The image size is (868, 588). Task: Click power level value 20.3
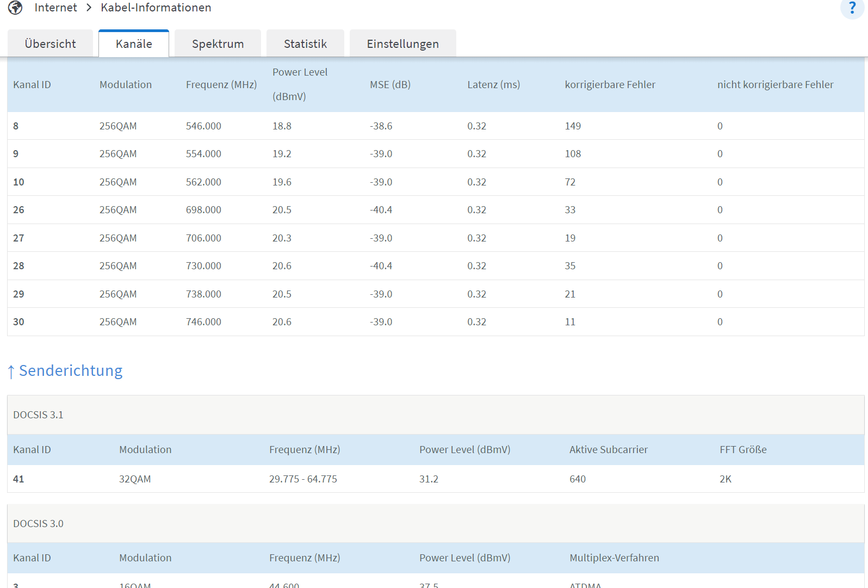pyautogui.click(x=282, y=238)
